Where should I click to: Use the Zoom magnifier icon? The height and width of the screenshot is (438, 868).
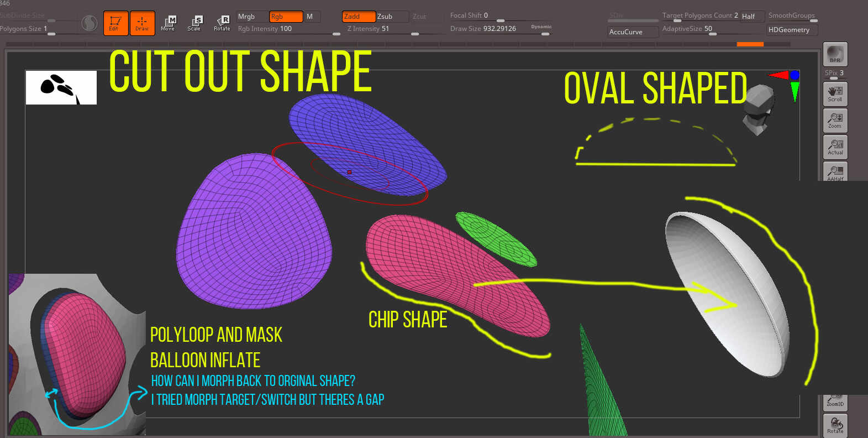tap(835, 121)
